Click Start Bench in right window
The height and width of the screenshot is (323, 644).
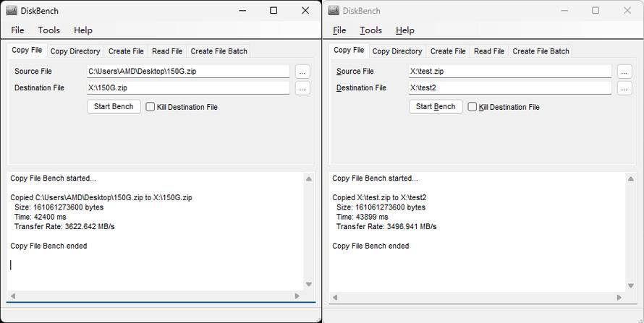coord(436,106)
